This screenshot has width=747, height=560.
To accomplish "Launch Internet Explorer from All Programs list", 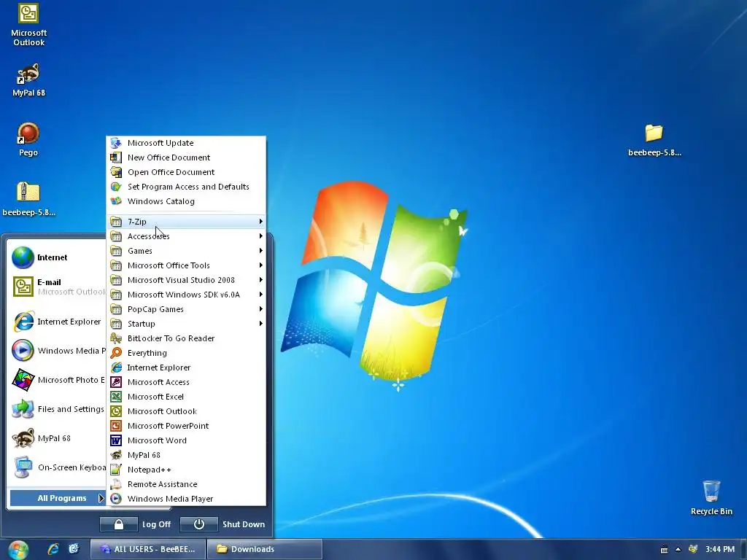I will pyautogui.click(x=186, y=367).
